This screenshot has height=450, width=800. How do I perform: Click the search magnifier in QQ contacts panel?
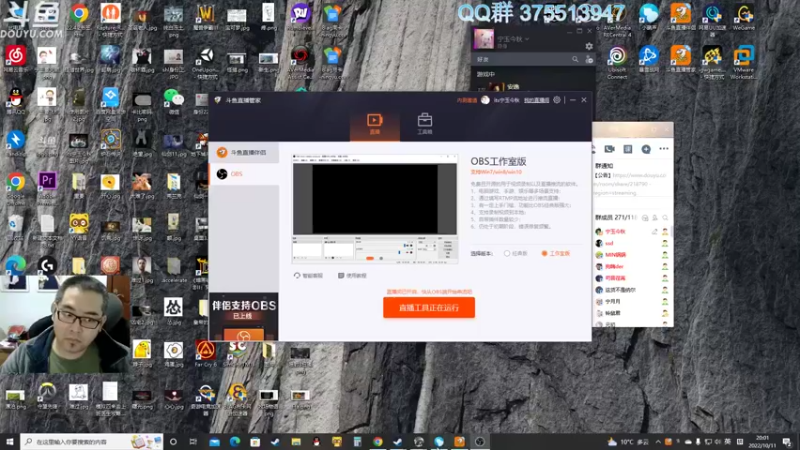tap(575, 60)
